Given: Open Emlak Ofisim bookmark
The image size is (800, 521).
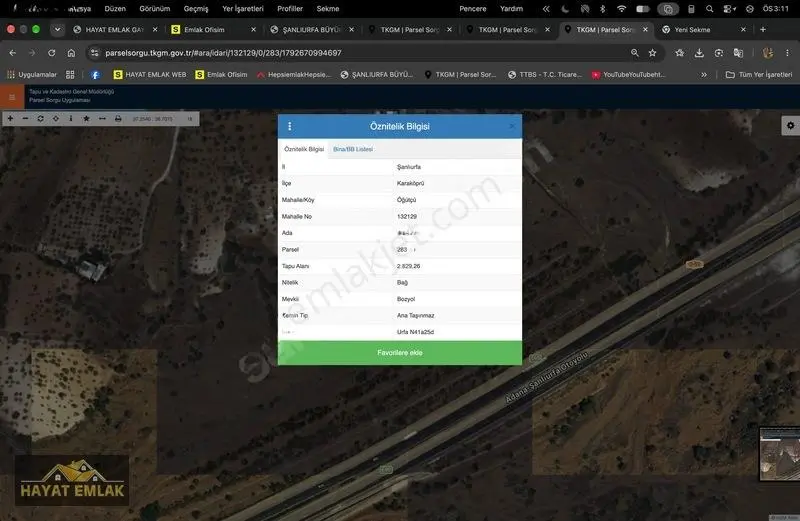Looking at the screenshot, I should (221, 75).
